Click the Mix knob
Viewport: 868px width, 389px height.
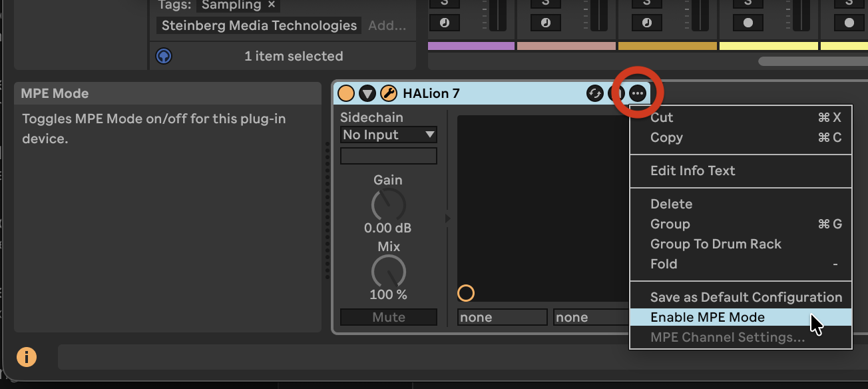pyautogui.click(x=389, y=271)
